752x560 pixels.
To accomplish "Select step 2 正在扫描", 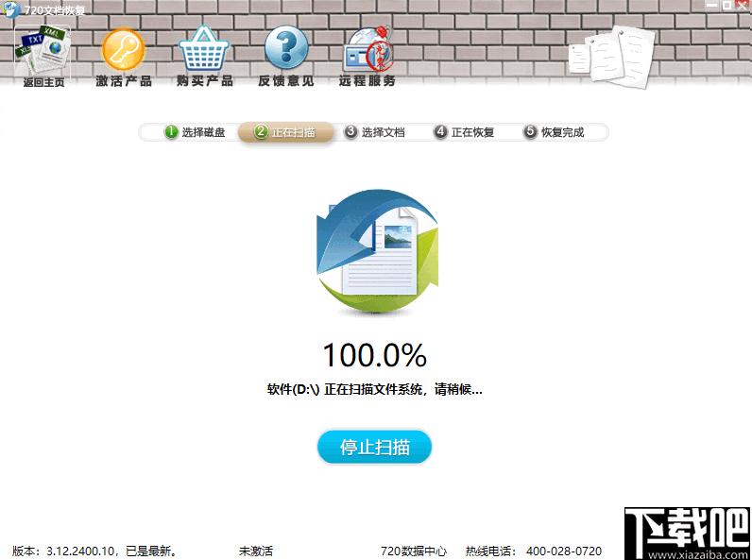I will tap(285, 132).
